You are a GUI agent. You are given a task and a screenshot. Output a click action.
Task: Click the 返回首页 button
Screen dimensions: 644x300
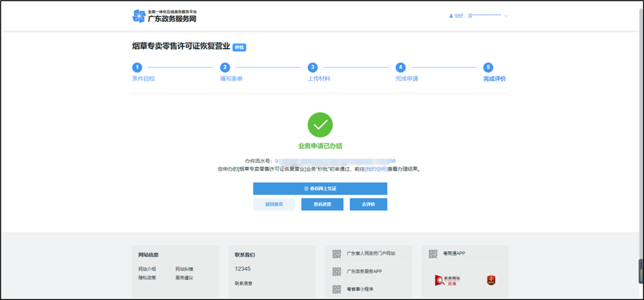[274, 204]
